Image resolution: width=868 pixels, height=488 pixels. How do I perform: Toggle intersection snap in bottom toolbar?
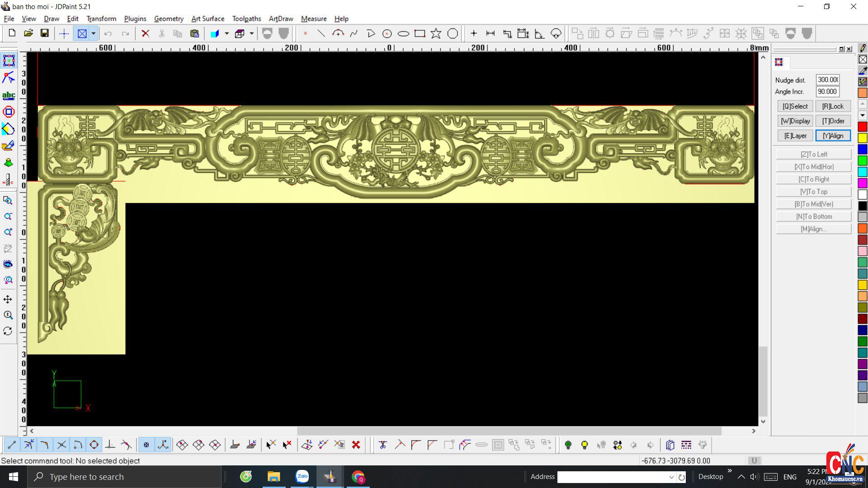(61, 445)
